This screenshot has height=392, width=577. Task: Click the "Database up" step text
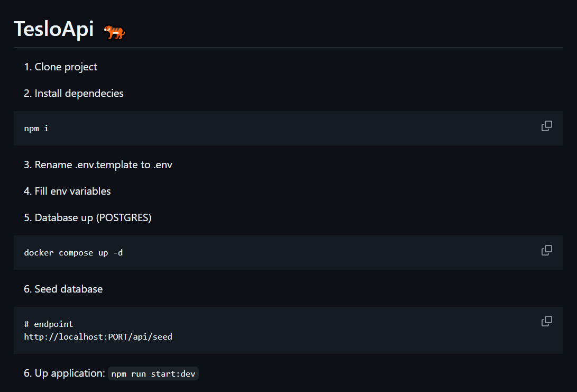pyautogui.click(x=63, y=217)
